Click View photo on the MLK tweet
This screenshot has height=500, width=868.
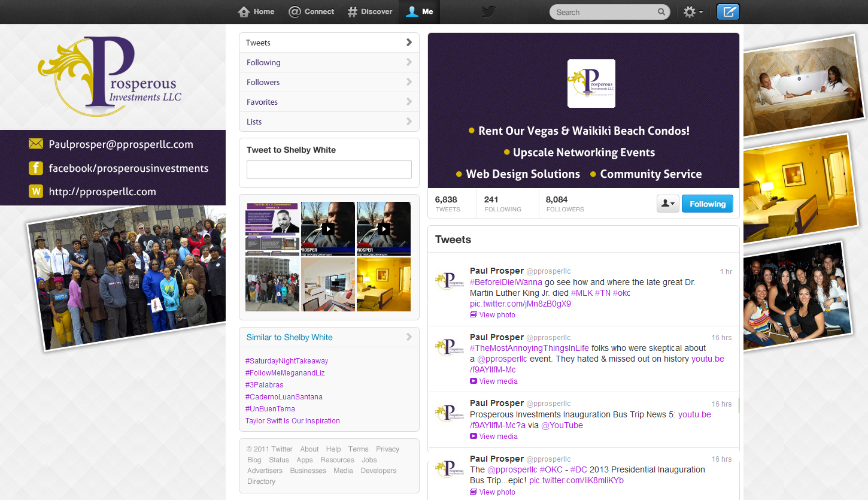[497, 315]
